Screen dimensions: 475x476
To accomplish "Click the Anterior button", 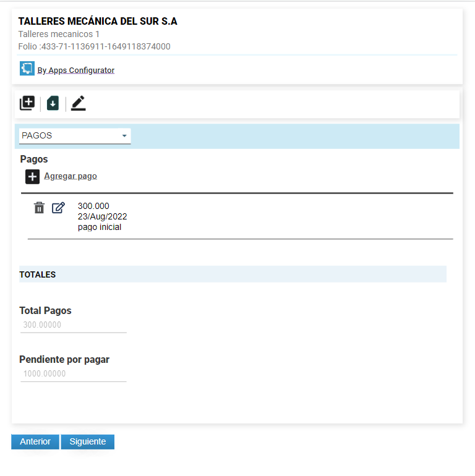I will click(35, 441).
